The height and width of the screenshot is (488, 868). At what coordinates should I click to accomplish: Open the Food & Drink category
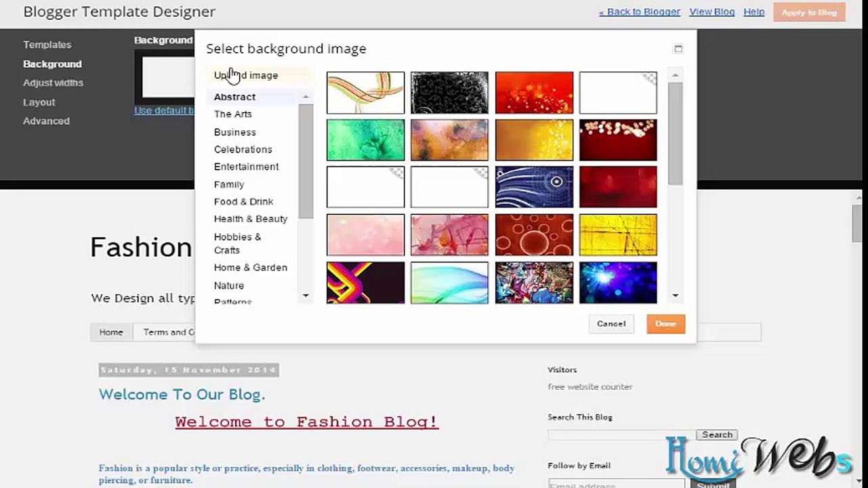[x=244, y=201]
